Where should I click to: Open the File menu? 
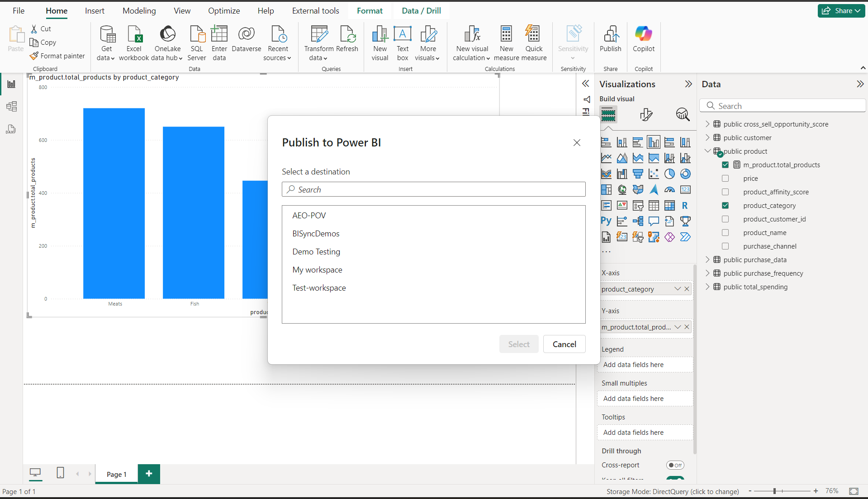19,11
